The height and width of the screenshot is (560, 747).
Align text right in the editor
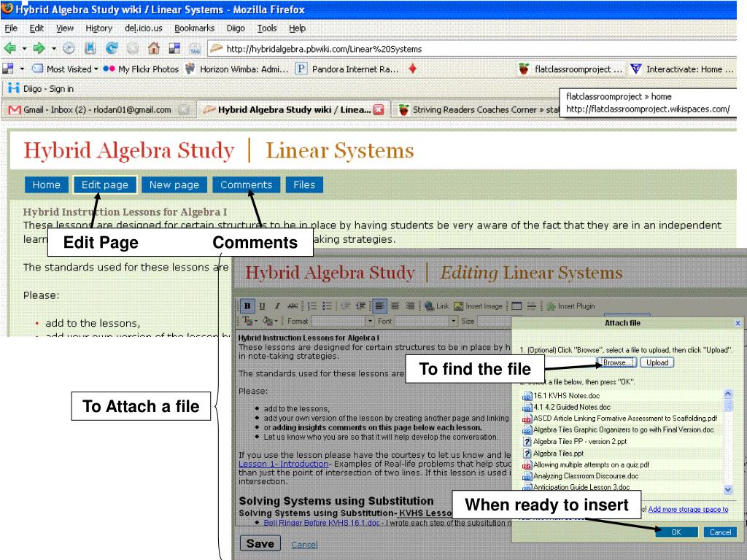(x=410, y=306)
